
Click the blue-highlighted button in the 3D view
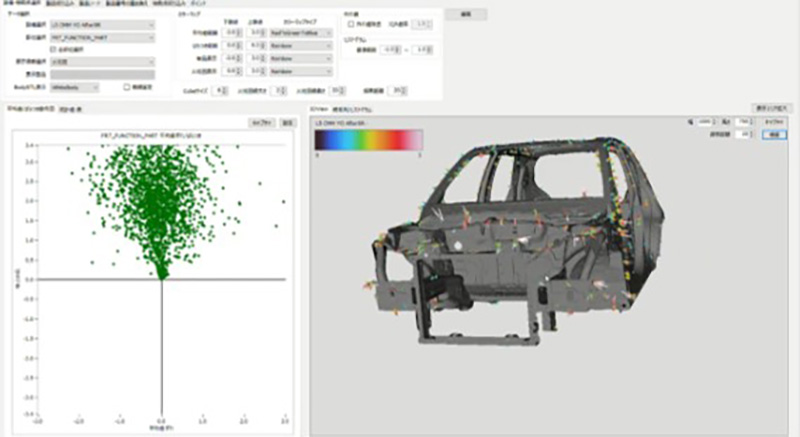click(773, 134)
